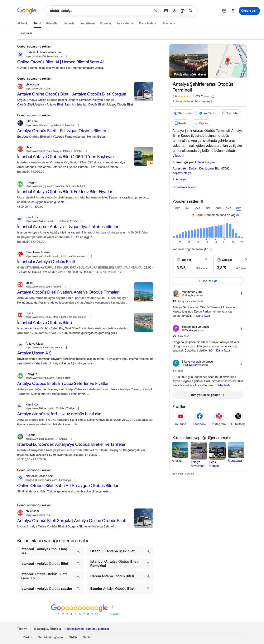Viewport: 264px width, 644px height.
Task: Open Fotoğrafları görüntüleyin terminal photo
Action: point(189,61)
